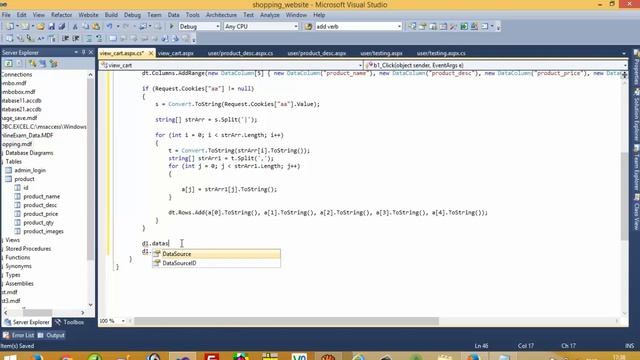The height and width of the screenshot is (360, 640).
Task: Select the product table node
Action: [x=24, y=179]
